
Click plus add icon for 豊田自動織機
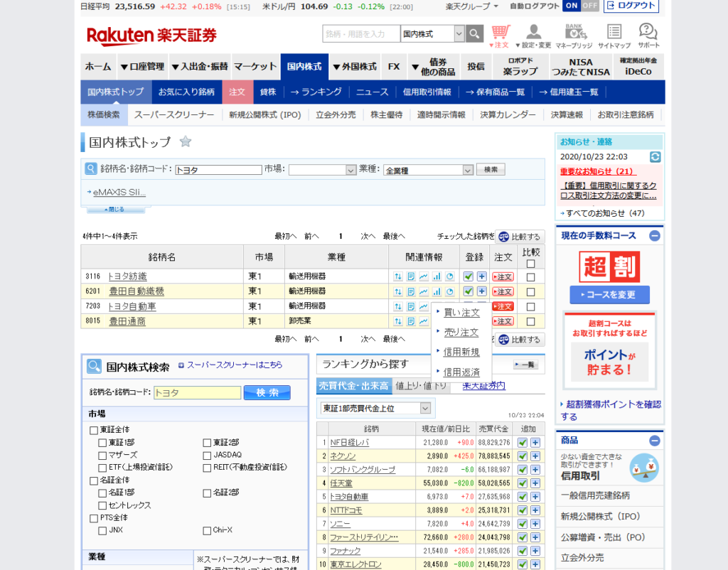[482, 291]
